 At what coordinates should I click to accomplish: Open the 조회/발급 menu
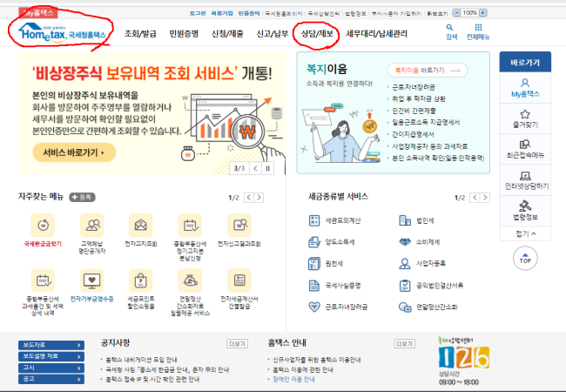click(x=140, y=34)
